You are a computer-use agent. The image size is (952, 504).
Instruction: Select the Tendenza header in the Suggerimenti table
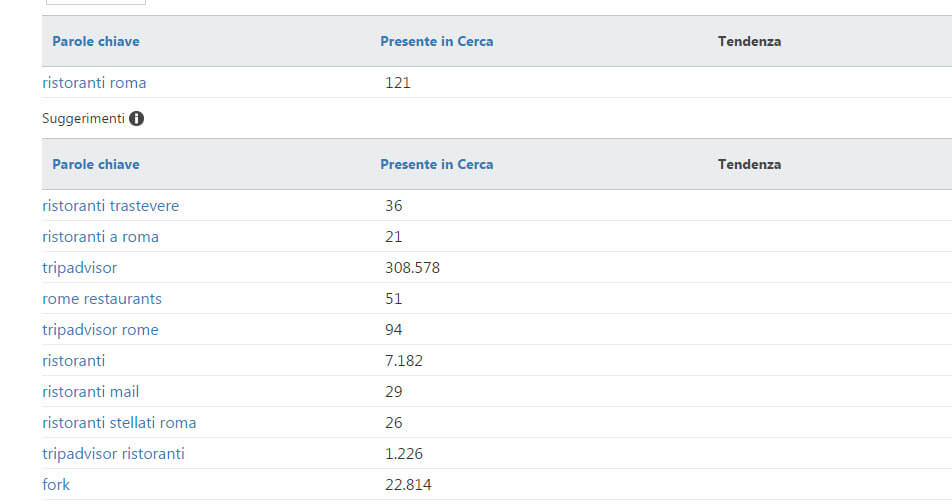tap(749, 164)
